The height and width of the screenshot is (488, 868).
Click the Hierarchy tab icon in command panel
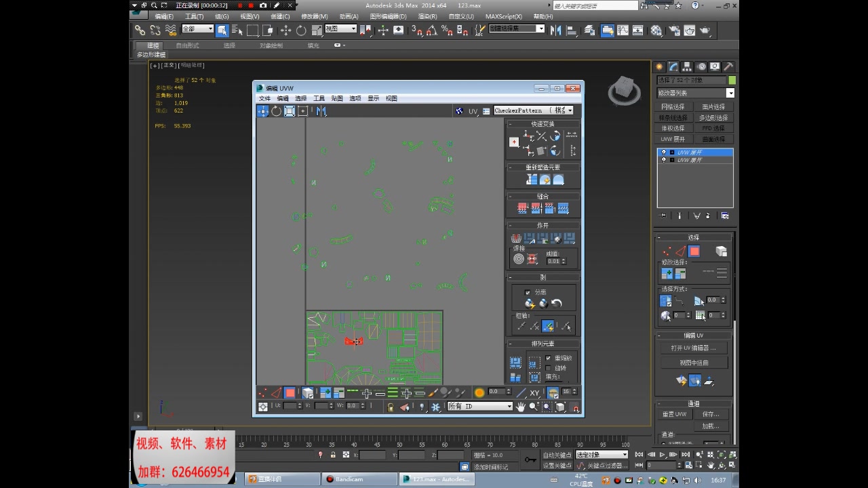coord(687,67)
